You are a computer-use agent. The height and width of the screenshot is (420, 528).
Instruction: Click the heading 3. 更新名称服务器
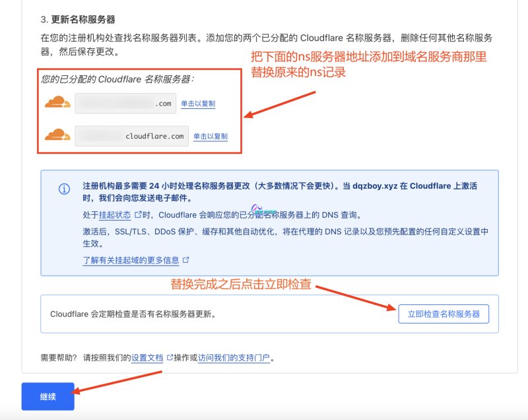tap(78, 20)
